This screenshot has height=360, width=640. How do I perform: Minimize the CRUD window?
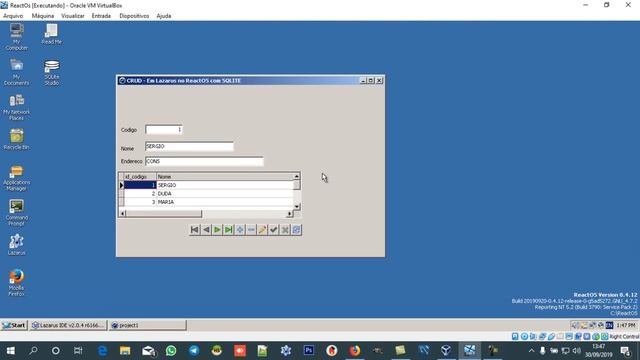(363, 80)
